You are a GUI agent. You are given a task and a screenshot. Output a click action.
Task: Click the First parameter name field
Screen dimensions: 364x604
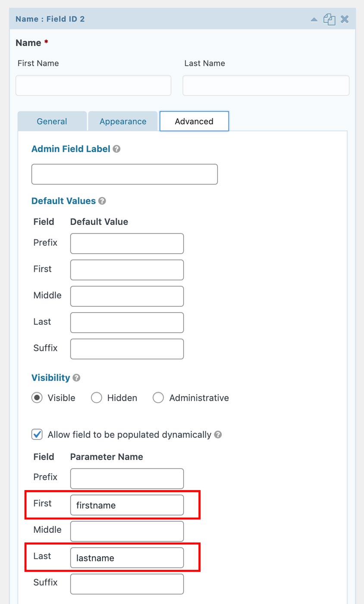[x=127, y=505]
